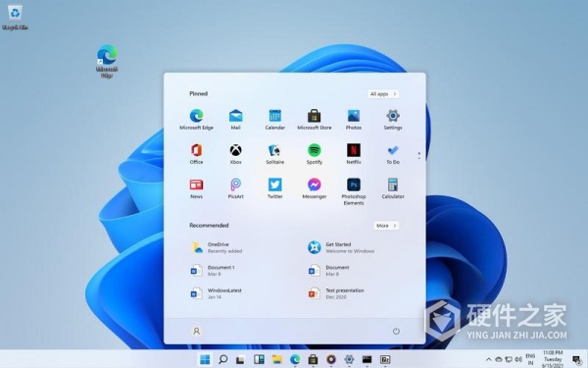Show hidden system tray icons

coord(488,359)
